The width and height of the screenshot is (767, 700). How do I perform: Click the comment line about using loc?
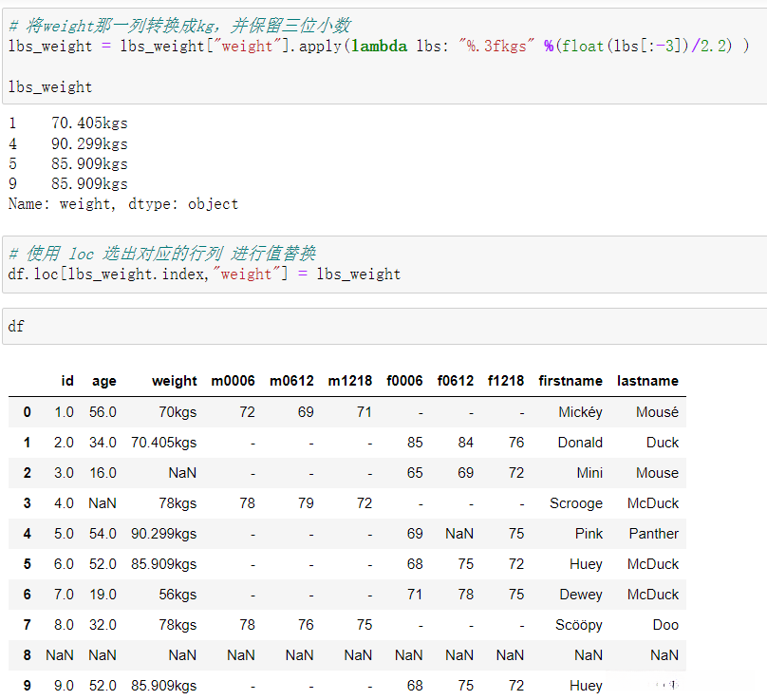[x=161, y=254]
